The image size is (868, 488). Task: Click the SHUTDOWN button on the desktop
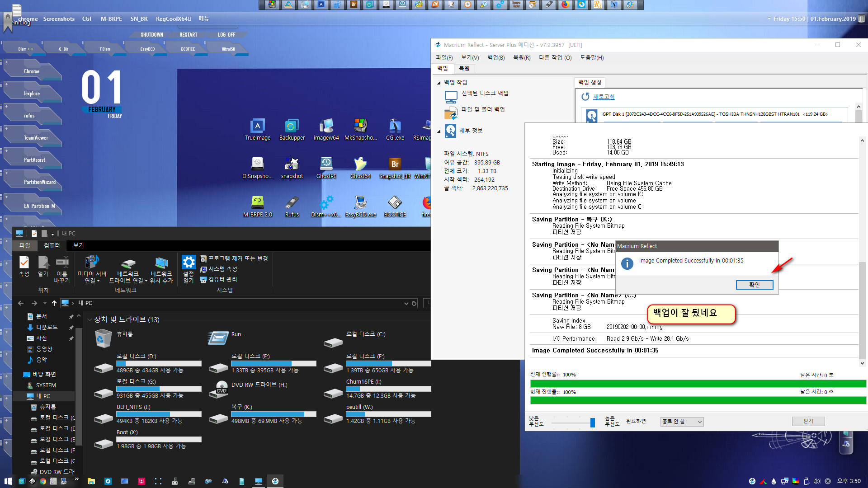tap(151, 35)
